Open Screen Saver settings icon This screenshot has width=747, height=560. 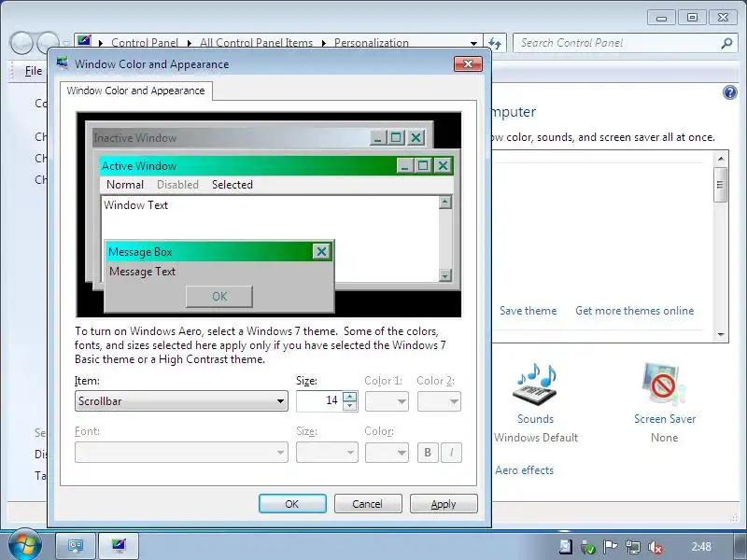(664, 385)
